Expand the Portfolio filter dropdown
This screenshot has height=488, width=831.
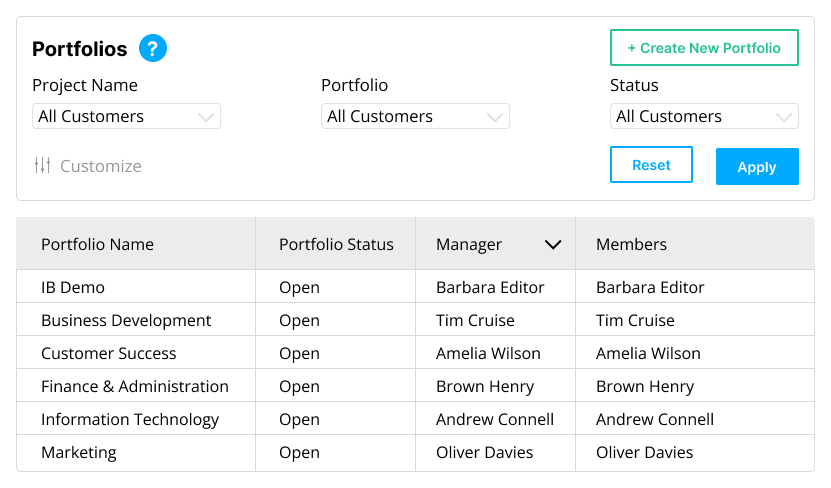pyautogui.click(x=415, y=117)
